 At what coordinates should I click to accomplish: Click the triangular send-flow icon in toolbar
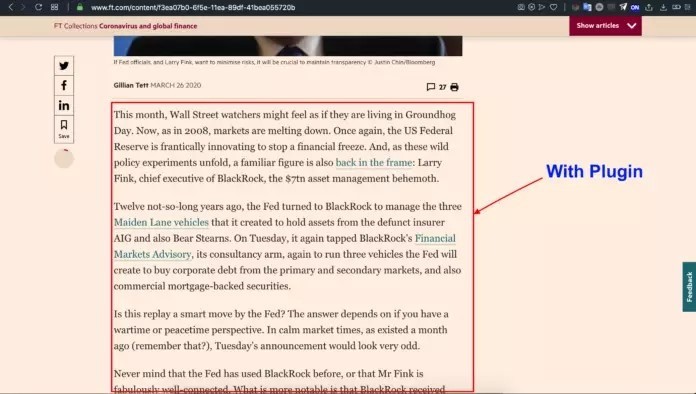pyautogui.click(x=542, y=7)
